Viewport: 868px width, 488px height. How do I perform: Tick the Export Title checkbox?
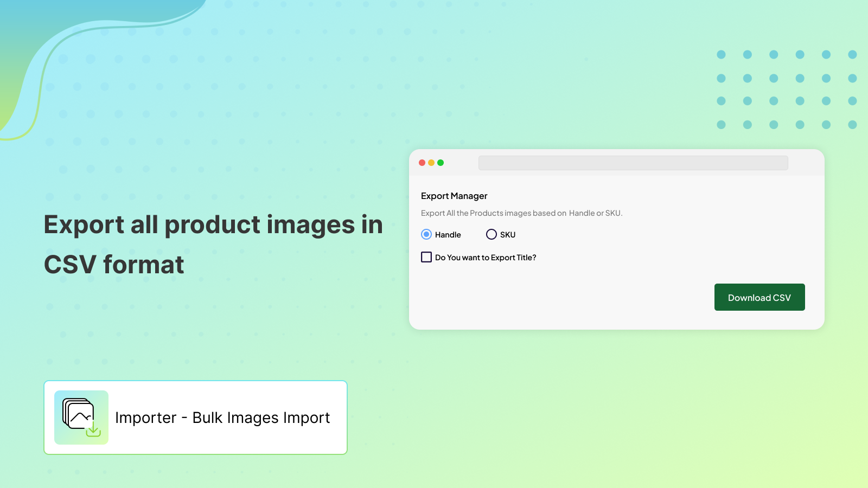pyautogui.click(x=426, y=257)
